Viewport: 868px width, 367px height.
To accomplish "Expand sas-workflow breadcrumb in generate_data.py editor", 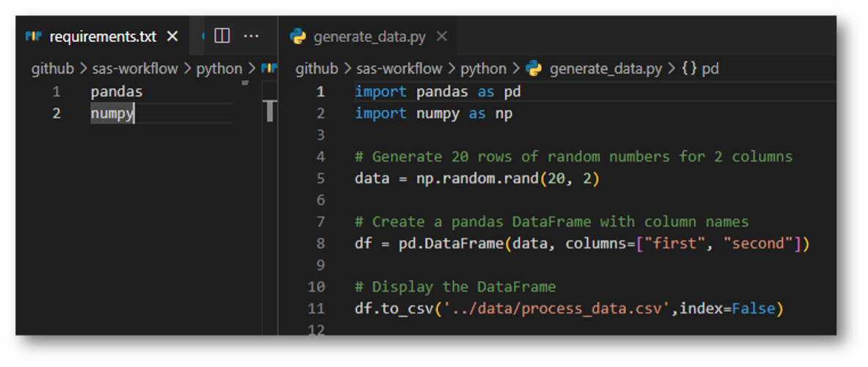I will [399, 69].
